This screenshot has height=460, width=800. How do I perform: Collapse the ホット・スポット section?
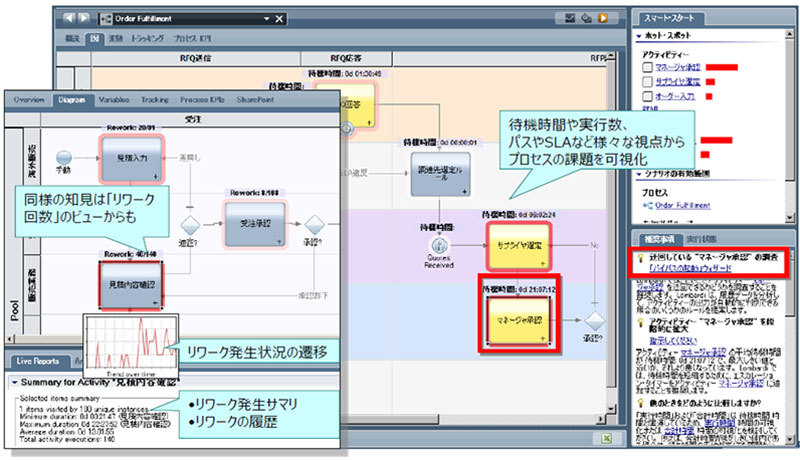(x=639, y=36)
